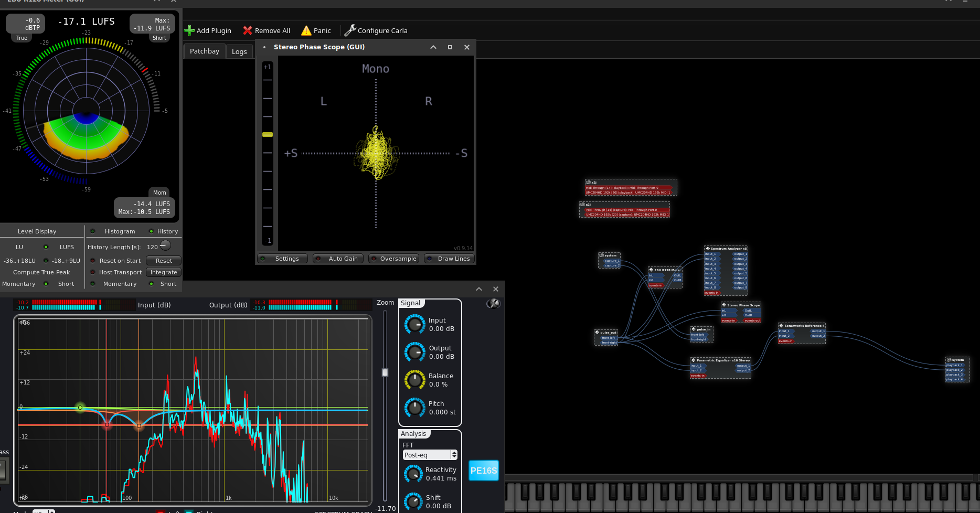Click the orange filter node on EQ graph
This screenshot has height=513, width=980.
(x=139, y=426)
